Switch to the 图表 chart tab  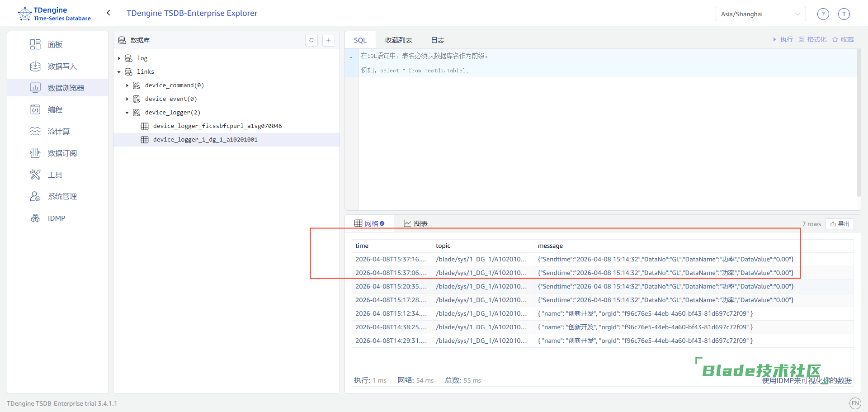tap(415, 223)
